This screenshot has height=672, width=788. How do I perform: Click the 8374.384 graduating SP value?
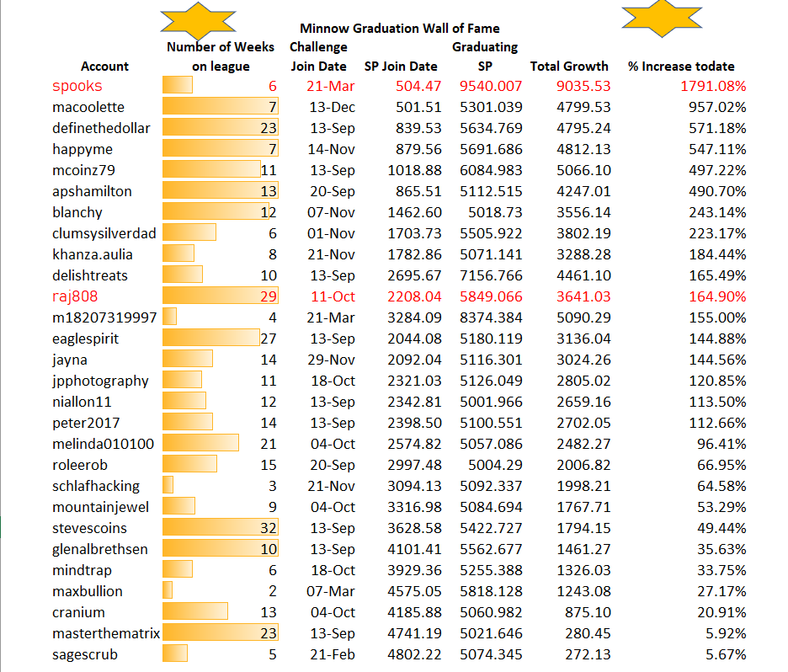pyautogui.click(x=491, y=317)
